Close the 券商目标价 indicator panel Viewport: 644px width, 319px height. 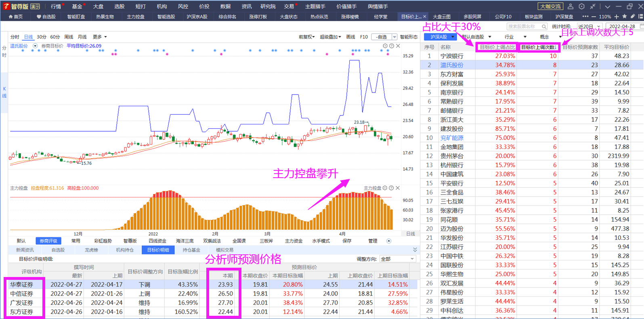[398, 46]
